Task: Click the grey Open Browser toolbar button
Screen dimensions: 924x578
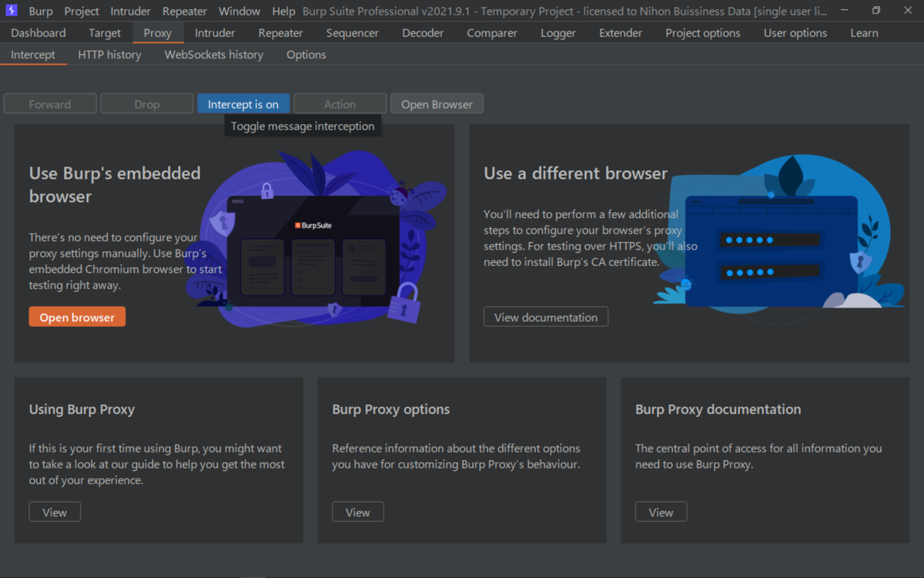Action: tap(437, 104)
